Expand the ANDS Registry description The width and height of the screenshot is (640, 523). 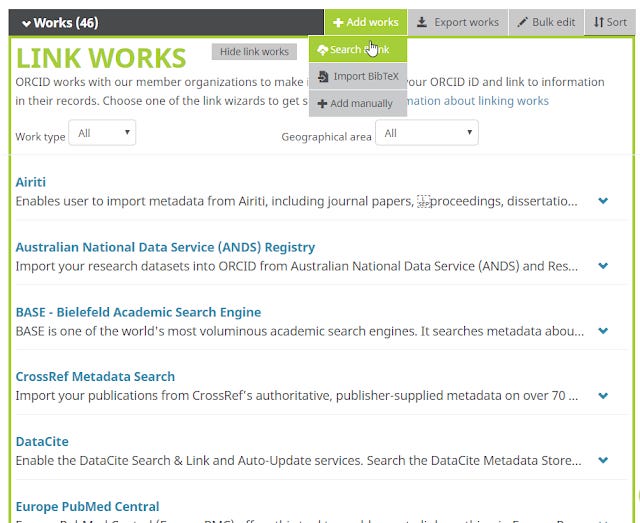tap(603, 265)
